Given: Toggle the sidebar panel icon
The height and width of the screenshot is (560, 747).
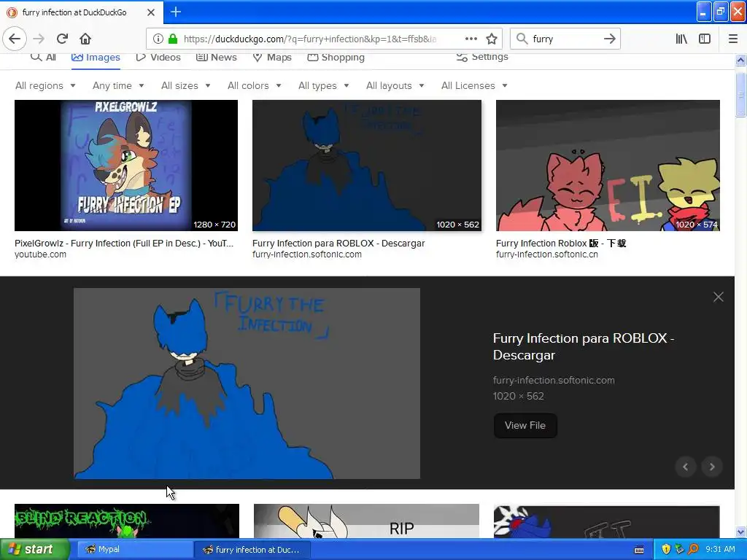Looking at the screenshot, I should click(705, 39).
